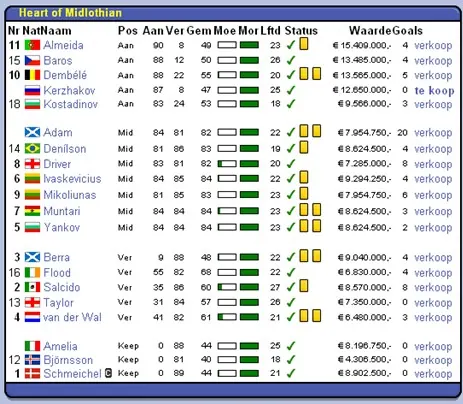Click the Keep position label for Amelia
Image resolution: width=463 pixels, height=404 pixels.
tap(128, 346)
